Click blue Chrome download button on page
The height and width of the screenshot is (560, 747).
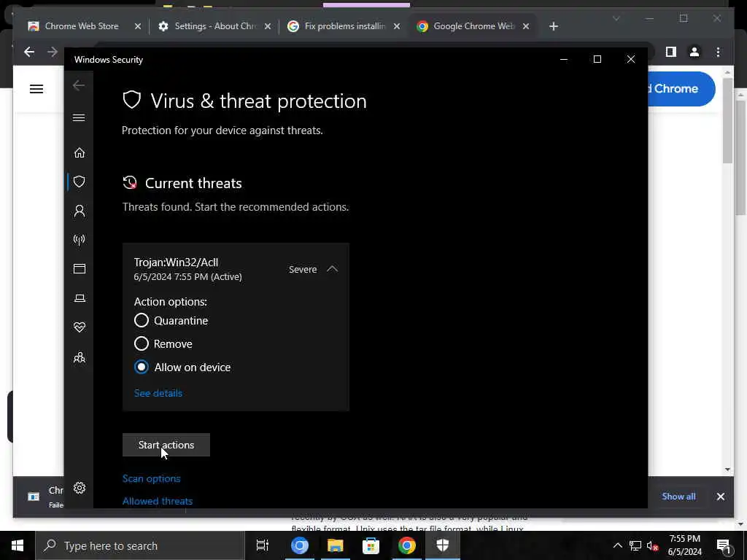(x=681, y=88)
